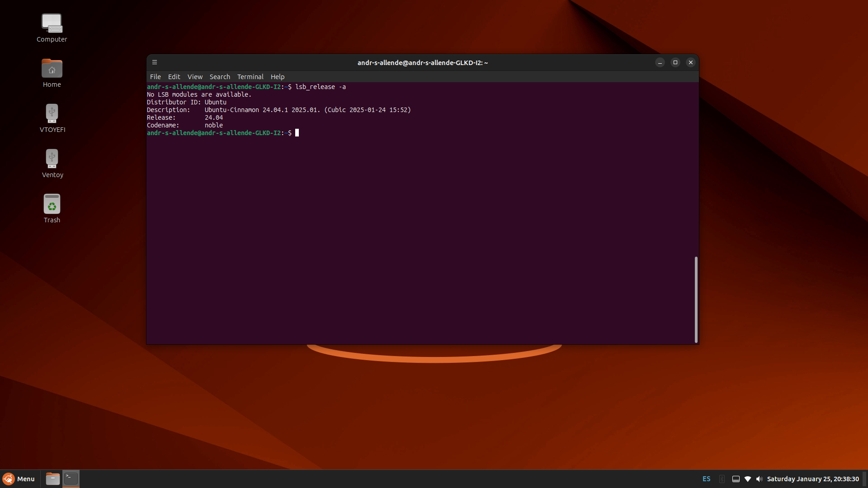Open the Search menu
868x488 pixels.
[220, 77]
